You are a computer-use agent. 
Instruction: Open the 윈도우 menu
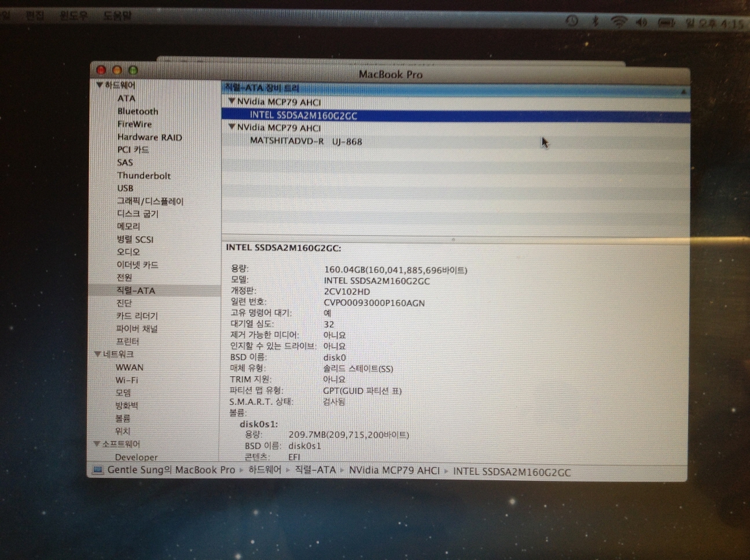click(73, 16)
